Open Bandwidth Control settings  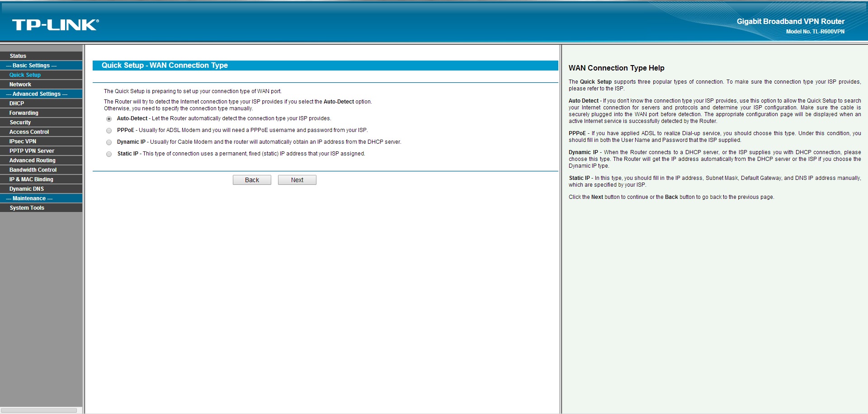pos(41,170)
